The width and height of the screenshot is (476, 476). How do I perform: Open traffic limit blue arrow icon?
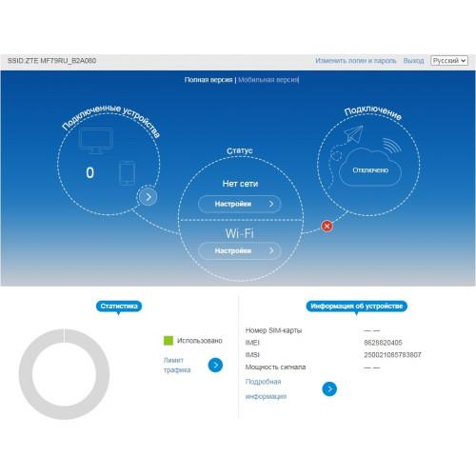coord(215,365)
